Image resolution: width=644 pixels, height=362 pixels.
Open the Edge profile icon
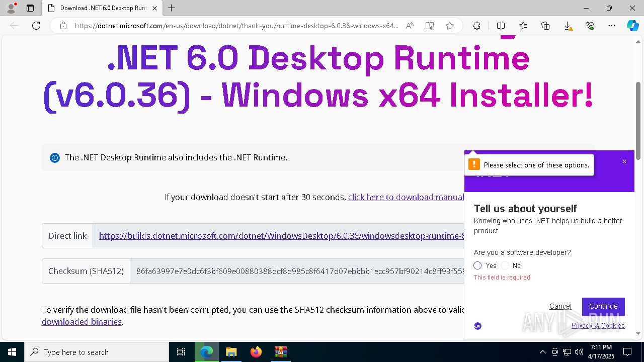point(11,8)
